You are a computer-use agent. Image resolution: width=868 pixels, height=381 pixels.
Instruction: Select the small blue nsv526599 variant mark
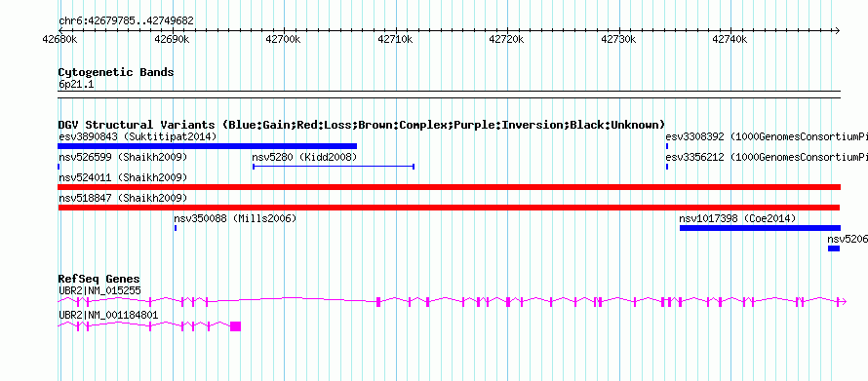pyautogui.click(x=59, y=167)
